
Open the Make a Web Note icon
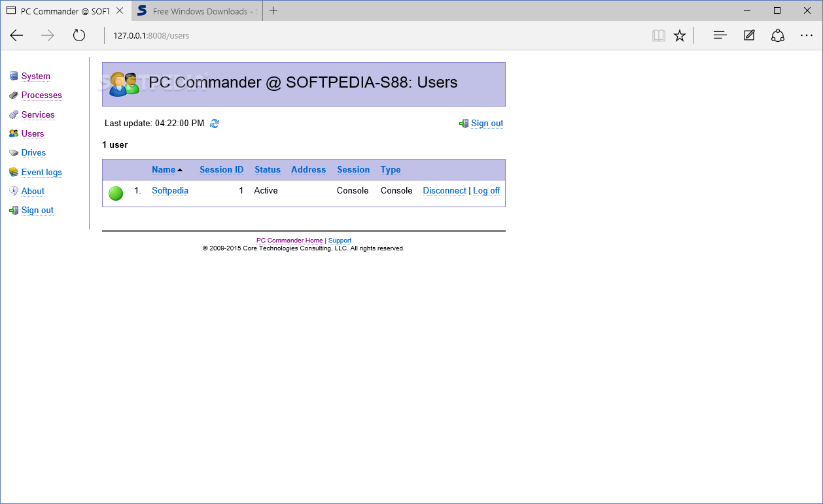click(x=749, y=35)
